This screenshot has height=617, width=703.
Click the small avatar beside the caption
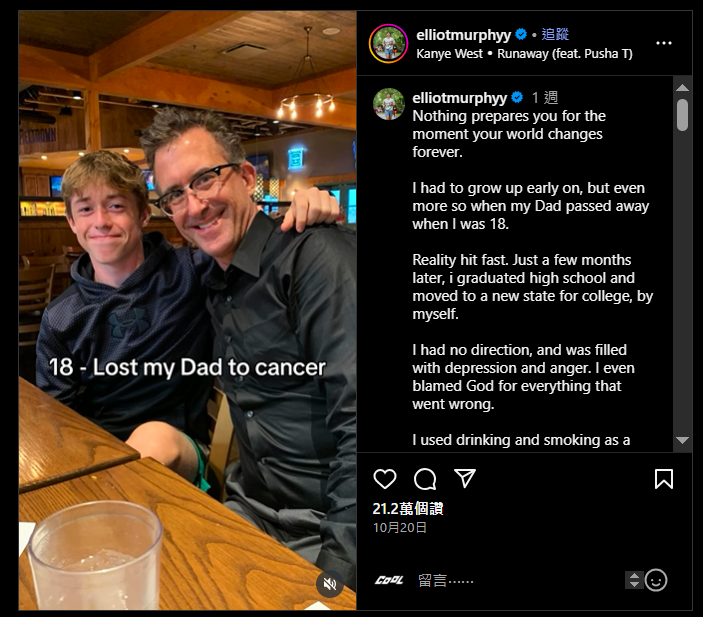pos(388,103)
